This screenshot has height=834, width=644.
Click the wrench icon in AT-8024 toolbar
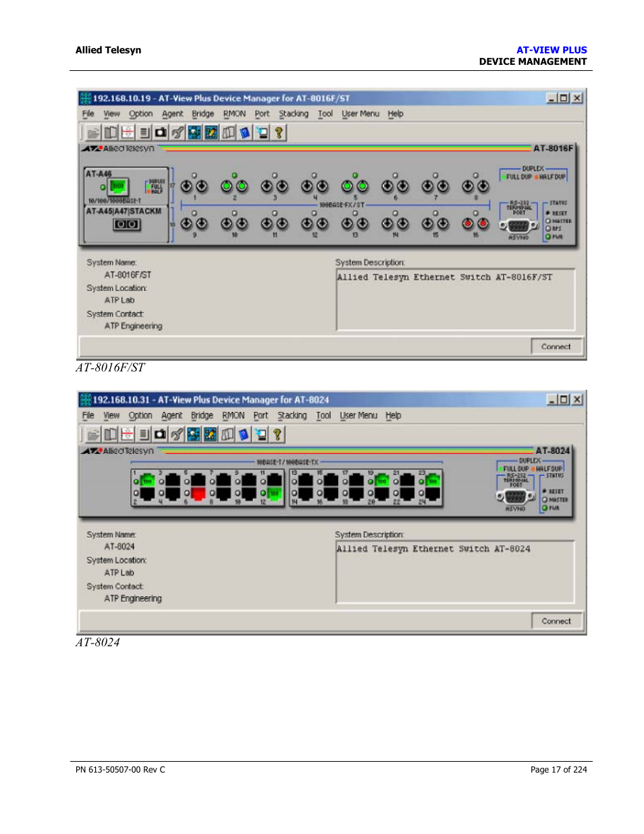177,434
